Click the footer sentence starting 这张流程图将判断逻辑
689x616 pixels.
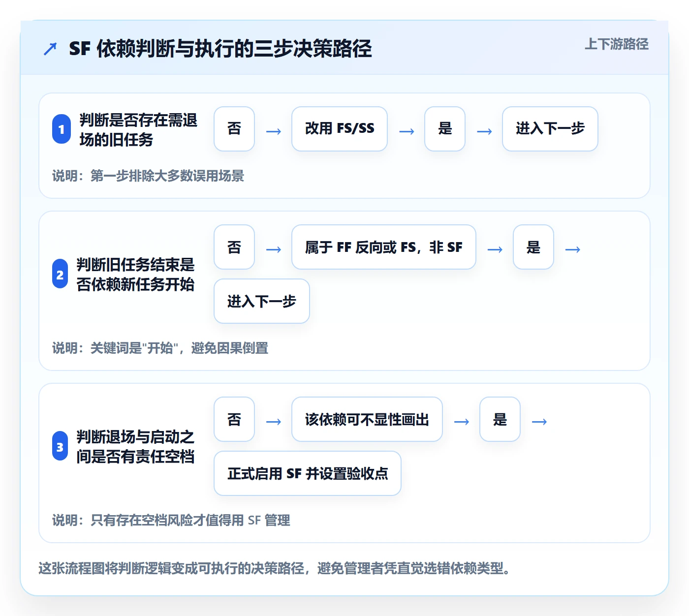(x=275, y=568)
